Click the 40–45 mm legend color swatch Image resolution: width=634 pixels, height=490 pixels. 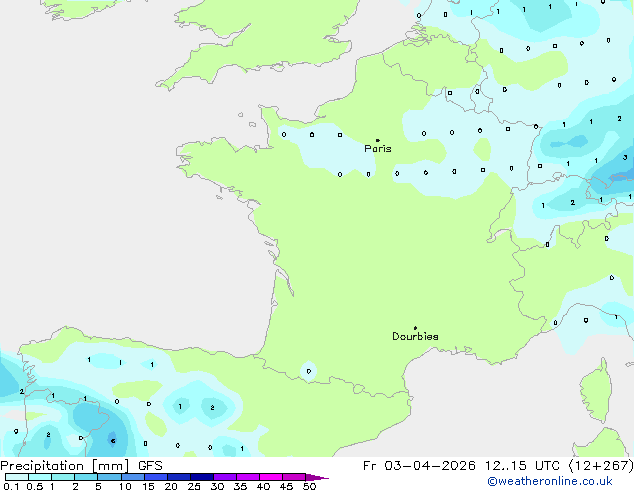271,477
